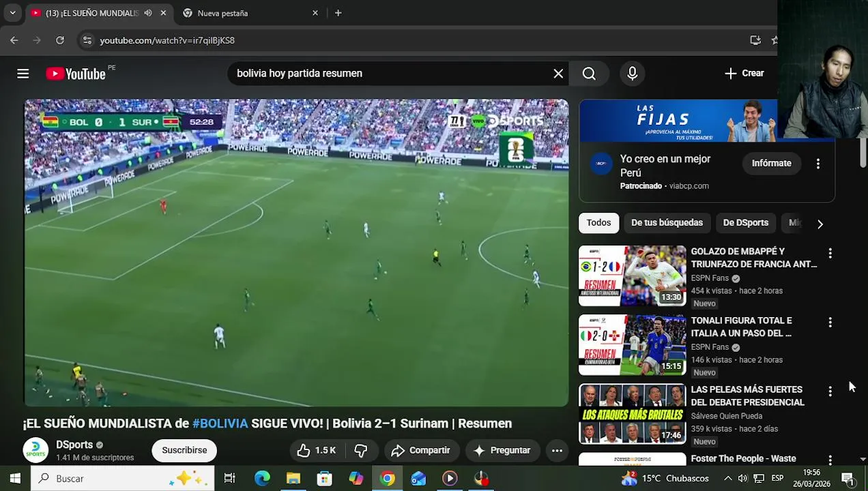Share the video with Compartir
This screenshot has width=868, height=491.
click(420, 450)
